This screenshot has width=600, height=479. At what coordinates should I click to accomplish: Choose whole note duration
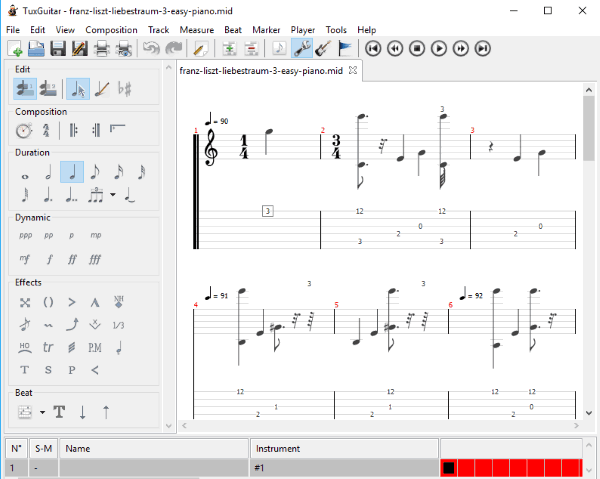[x=25, y=176]
